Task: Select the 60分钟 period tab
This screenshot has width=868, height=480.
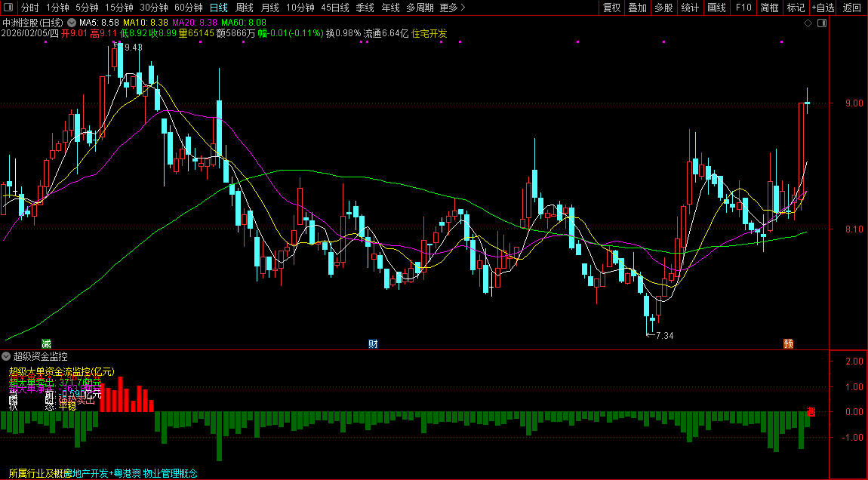Action: 188,8
